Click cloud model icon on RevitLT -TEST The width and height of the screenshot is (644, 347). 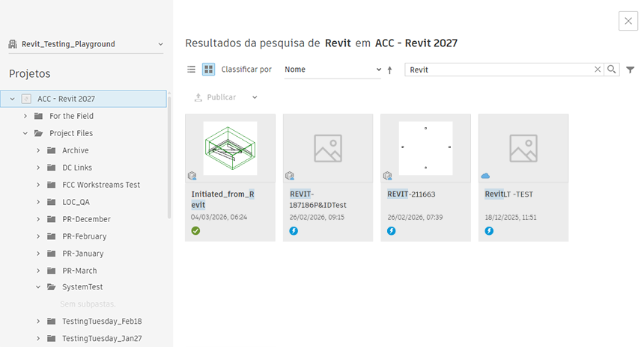485,176
